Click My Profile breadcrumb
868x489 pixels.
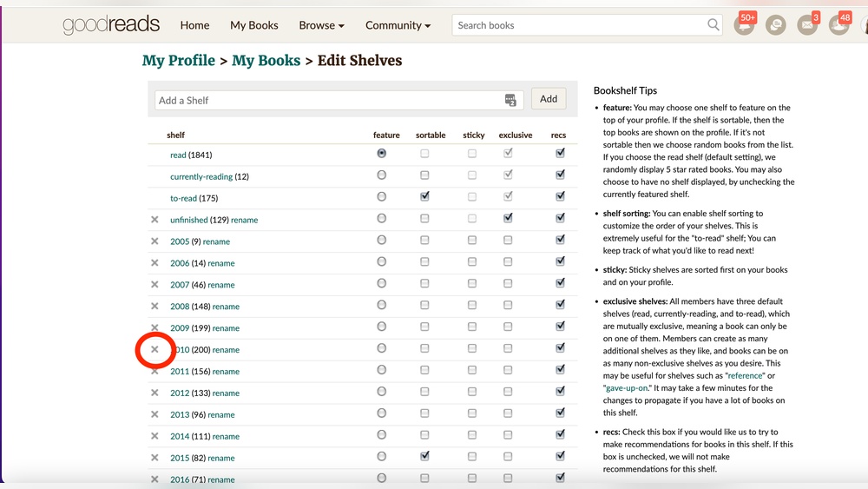point(179,60)
